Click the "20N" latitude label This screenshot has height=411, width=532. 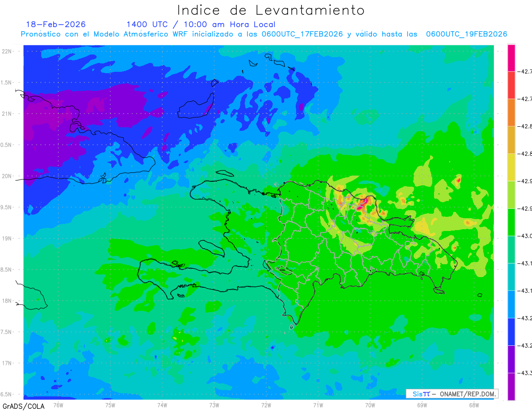click(x=8, y=176)
